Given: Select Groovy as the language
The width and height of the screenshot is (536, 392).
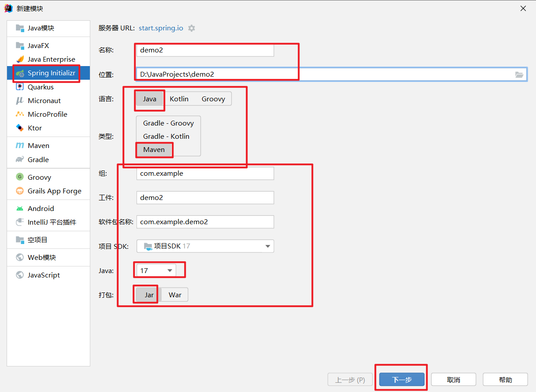Looking at the screenshot, I should pyautogui.click(x=213, y=99).
